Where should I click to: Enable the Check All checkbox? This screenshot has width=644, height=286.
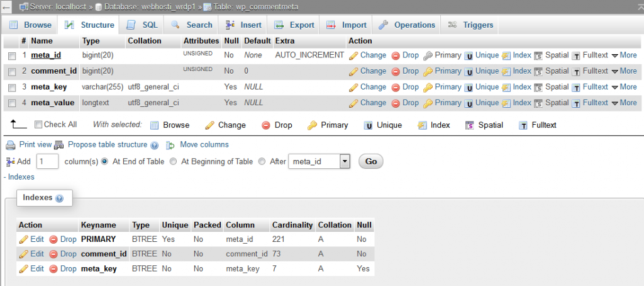[38, 125]
